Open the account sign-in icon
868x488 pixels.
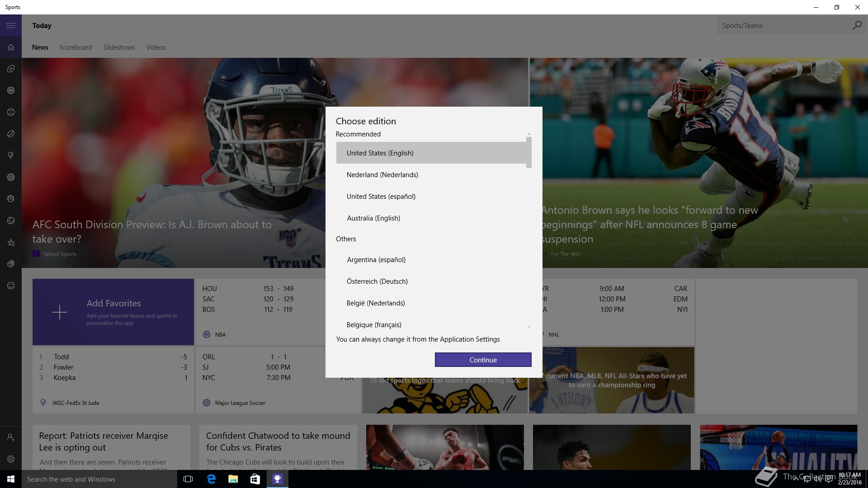point(11,437)
